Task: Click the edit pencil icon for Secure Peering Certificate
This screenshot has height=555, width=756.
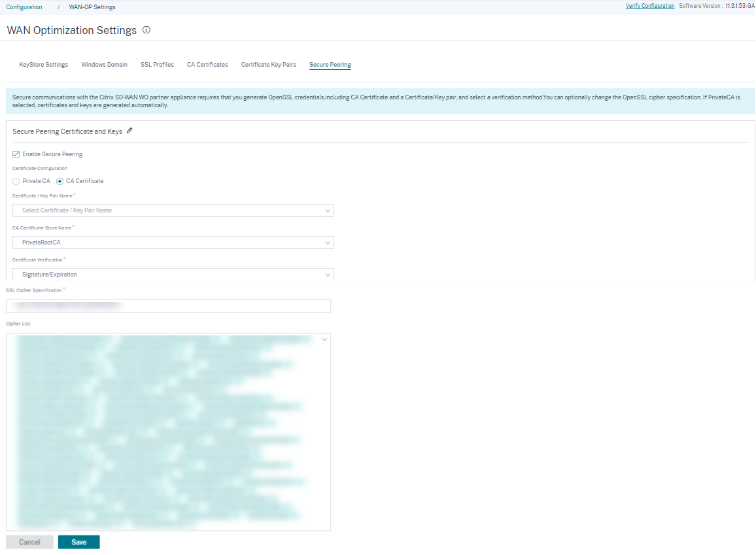Action: tap(129, 131)
